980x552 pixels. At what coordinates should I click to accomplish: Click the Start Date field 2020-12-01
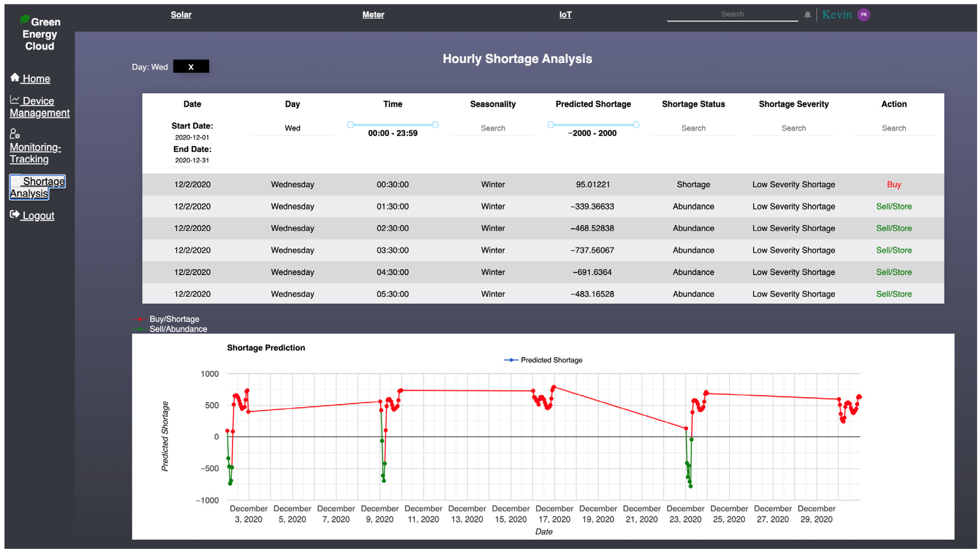coord(192,137)
